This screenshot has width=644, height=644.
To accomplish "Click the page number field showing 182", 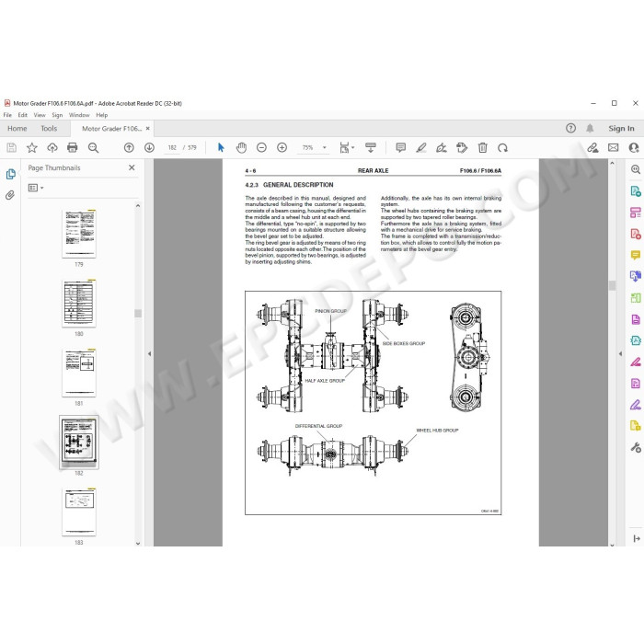I will coord(172,147).
